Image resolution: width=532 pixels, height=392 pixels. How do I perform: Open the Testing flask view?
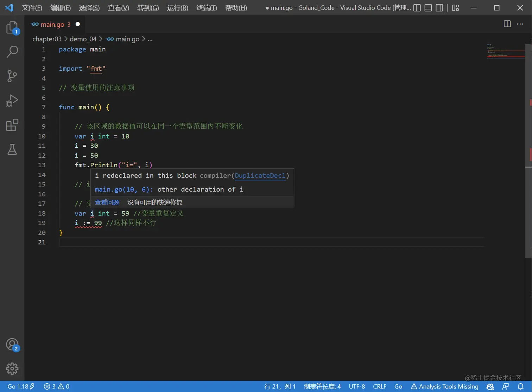pyautogui.click(x=12, y=149)
